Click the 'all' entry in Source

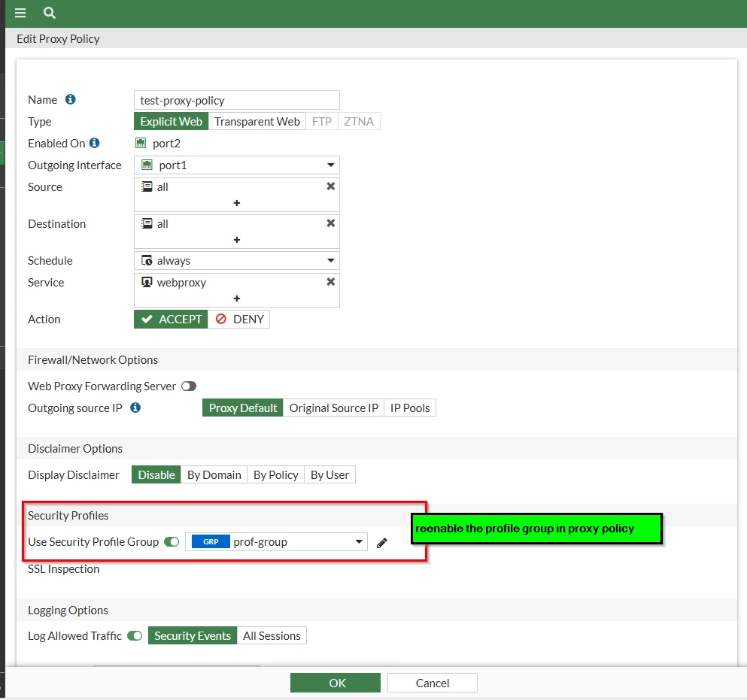[x=162, y=187]
